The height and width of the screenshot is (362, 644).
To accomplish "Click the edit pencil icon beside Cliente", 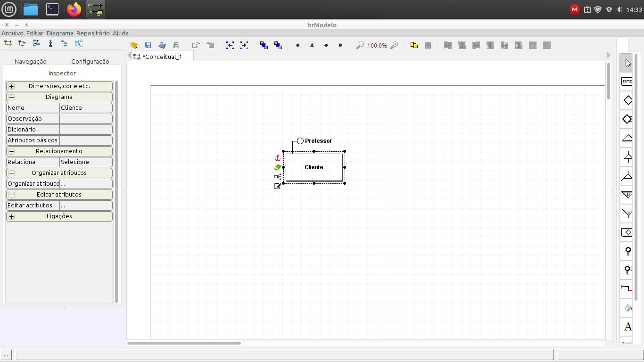I will (277, 186).
